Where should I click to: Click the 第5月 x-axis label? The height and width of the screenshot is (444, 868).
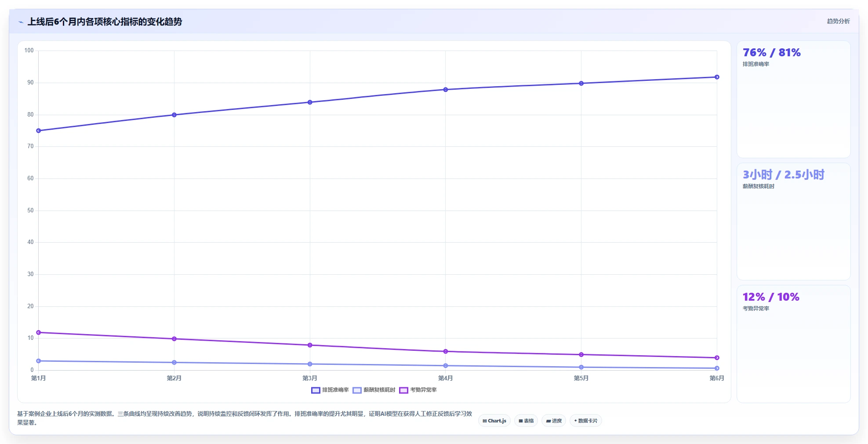point(581,378)
